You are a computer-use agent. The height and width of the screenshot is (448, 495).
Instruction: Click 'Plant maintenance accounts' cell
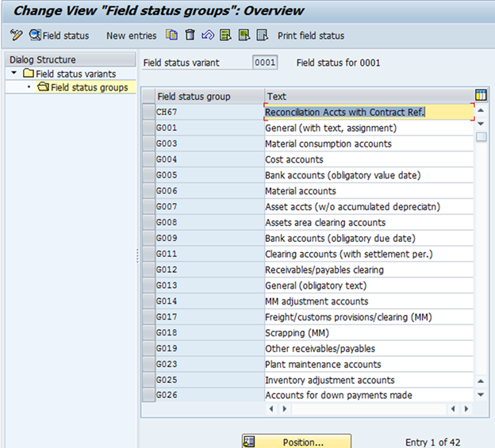(x=369, y=365)
